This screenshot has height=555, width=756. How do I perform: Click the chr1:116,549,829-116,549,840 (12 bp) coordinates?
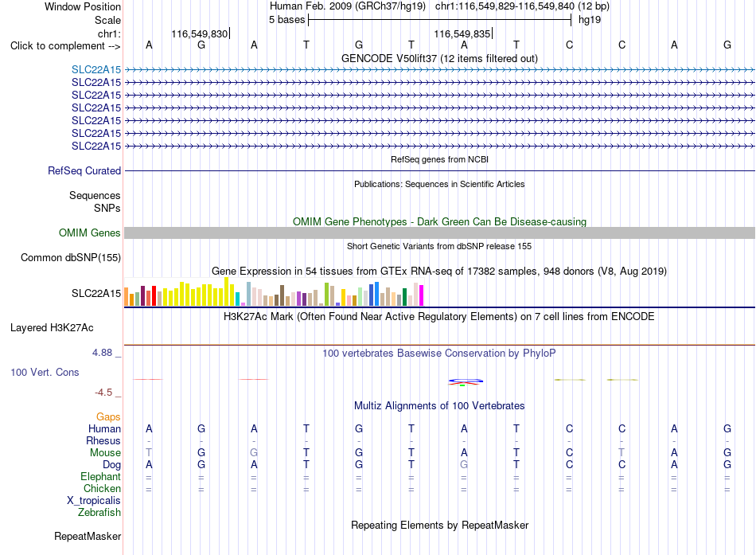[522, 6]
